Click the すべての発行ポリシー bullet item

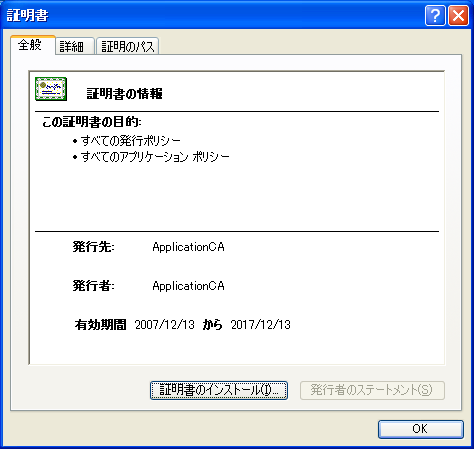127,141
